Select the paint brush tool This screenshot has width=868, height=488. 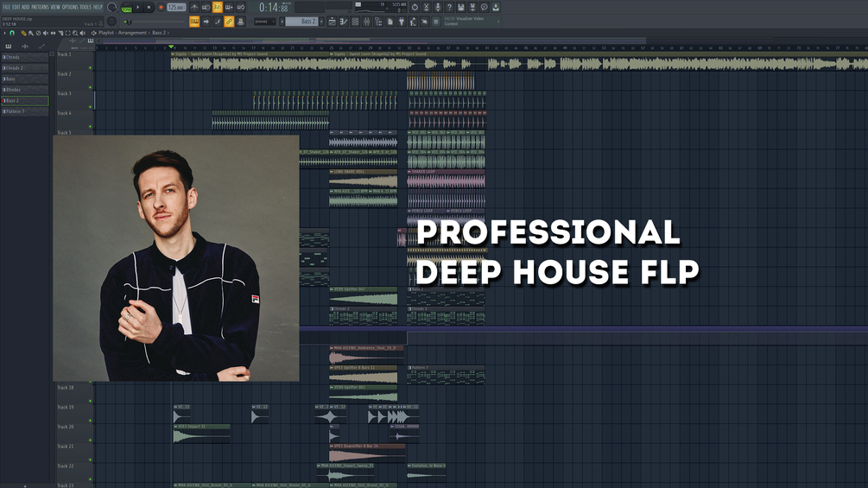pyautogui.click(x=31, y=33)
